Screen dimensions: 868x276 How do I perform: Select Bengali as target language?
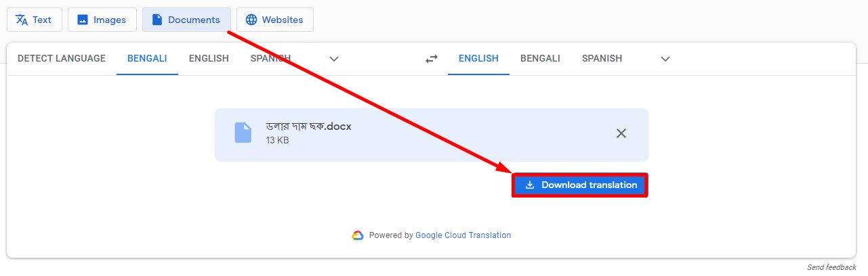540,58
